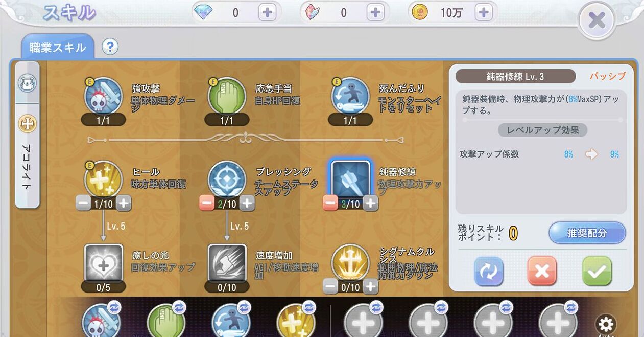Image resolution: width=644 pixels, height=337 pixels.
Task: Open the 職業スキル tab
Action: pyautogui.click(x=58, y=48)
